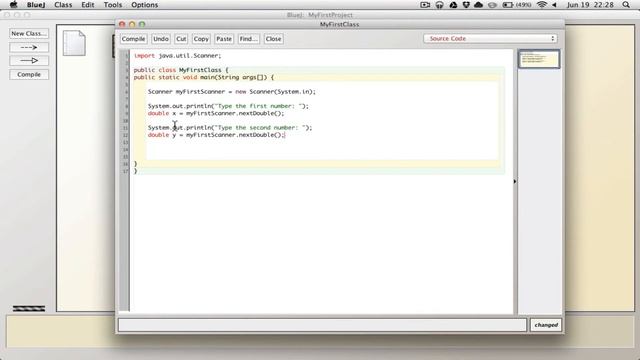640x360 pixels.
Task: Click New Class... in project window
Action: 29,33
